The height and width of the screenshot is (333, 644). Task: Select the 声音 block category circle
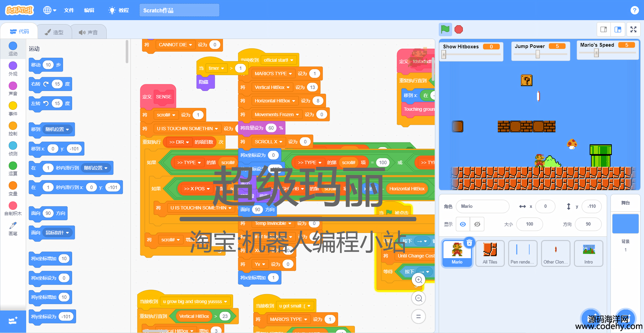point(13,86)
